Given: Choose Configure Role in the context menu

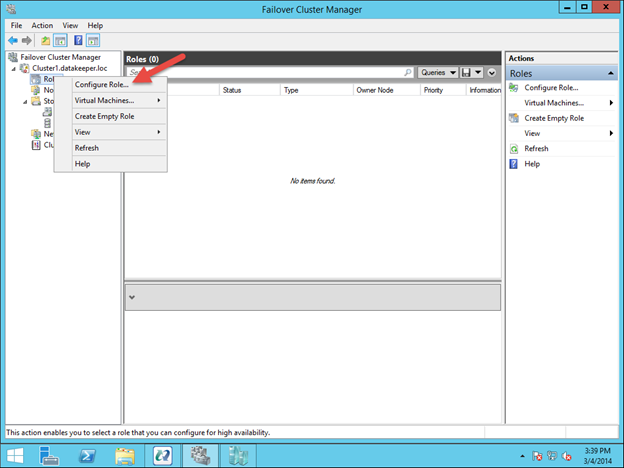Looking at the screenshot, I should (101, 85).
